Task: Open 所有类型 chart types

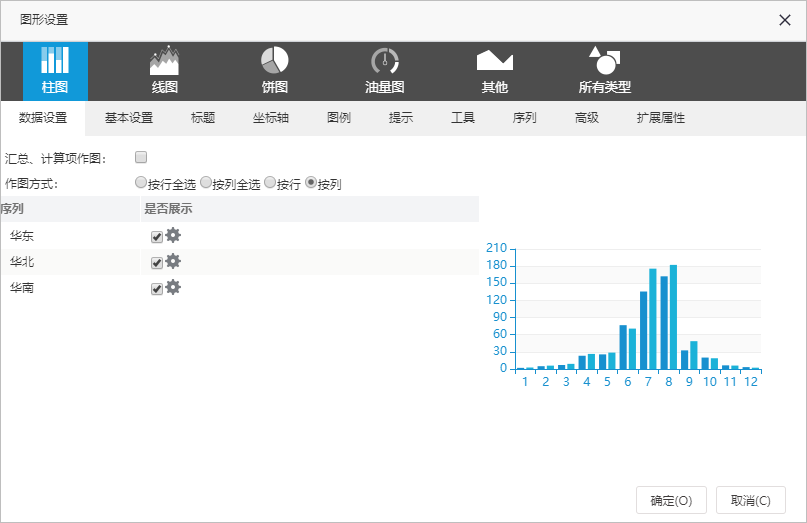Action: click(605, 71)
